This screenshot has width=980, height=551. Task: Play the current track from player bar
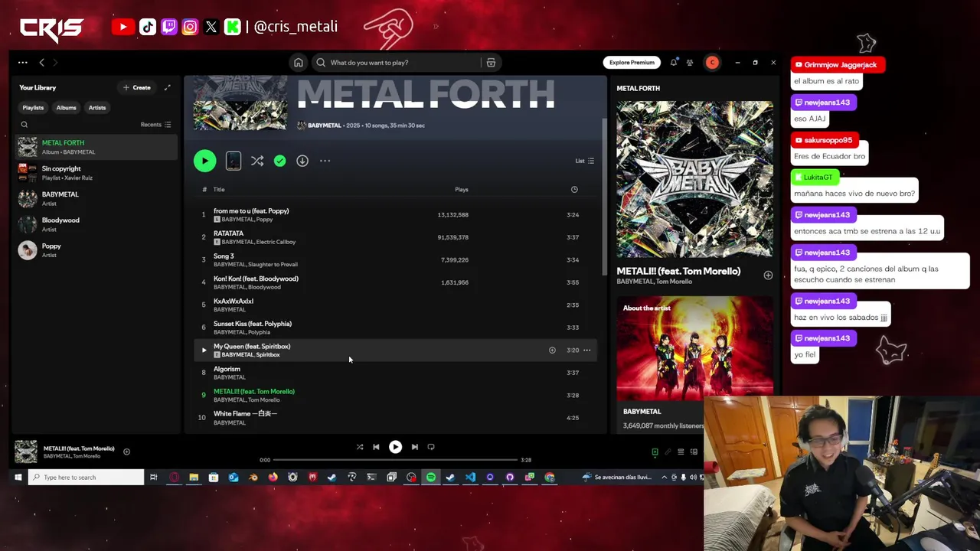click(x=395, y=447)
